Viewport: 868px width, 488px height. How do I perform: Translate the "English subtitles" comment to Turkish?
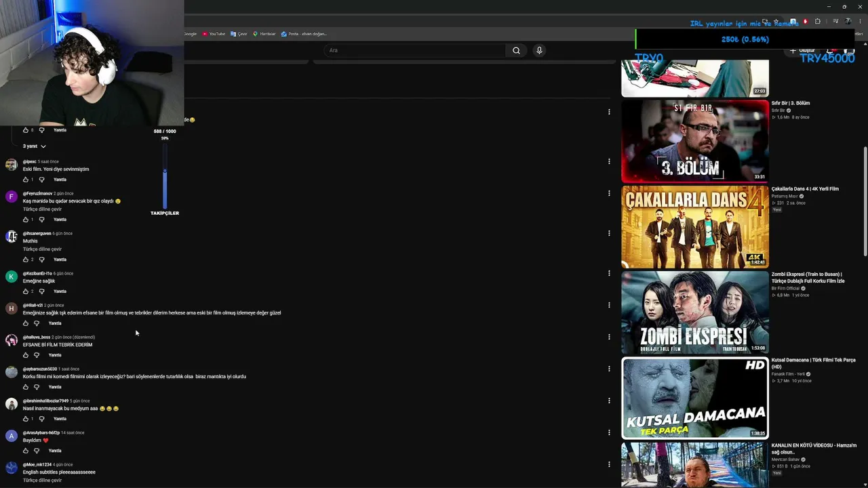(x=42, y=481)
